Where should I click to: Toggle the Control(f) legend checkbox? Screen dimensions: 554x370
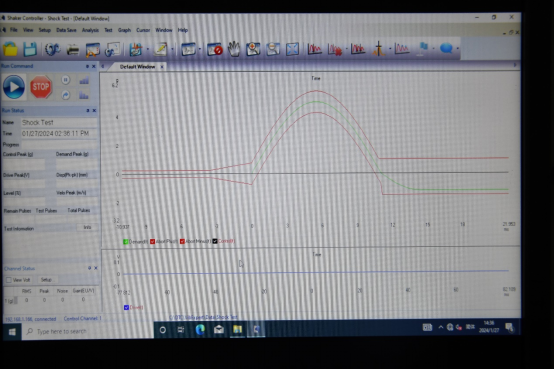coord(215,241)
